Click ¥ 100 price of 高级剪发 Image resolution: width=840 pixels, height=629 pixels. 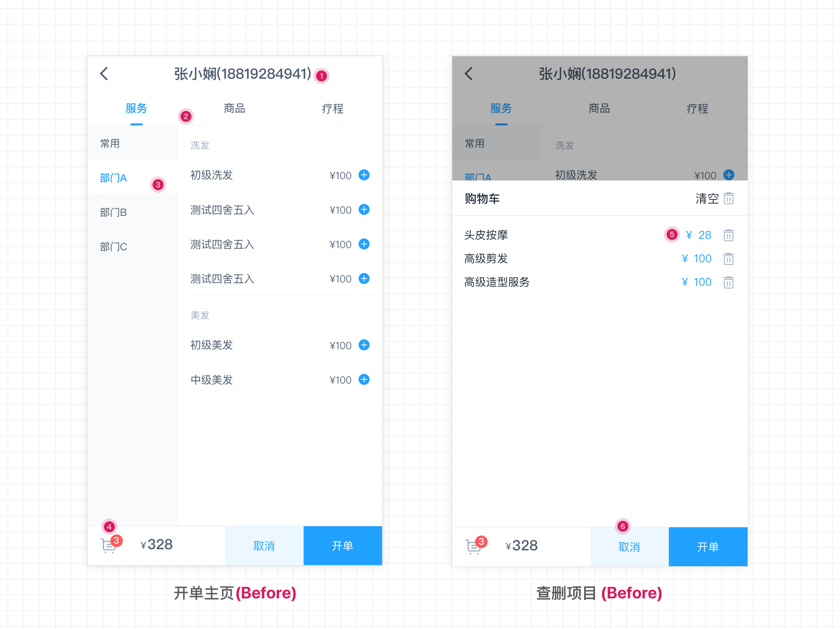click(x=697, y=258)
